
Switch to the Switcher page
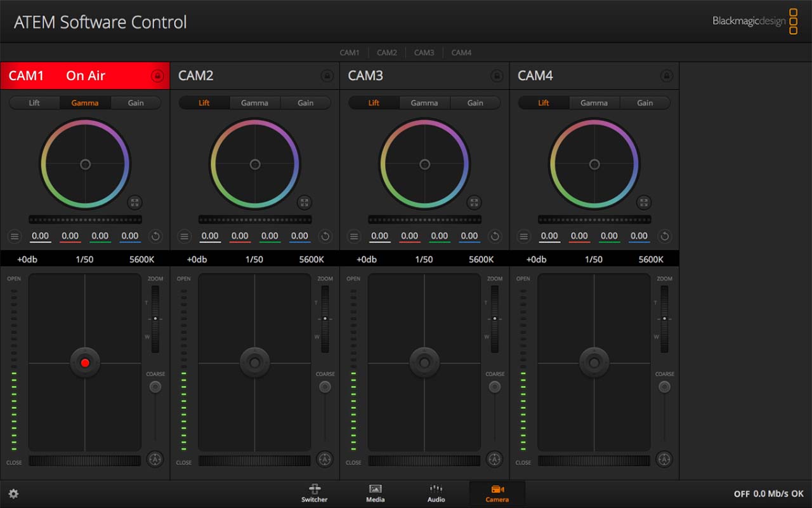[x=314, y=493]
